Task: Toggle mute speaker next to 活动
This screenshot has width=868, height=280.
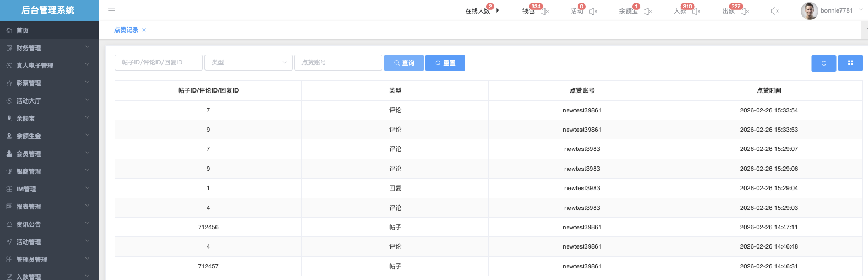Action: [x=593, y=12]
